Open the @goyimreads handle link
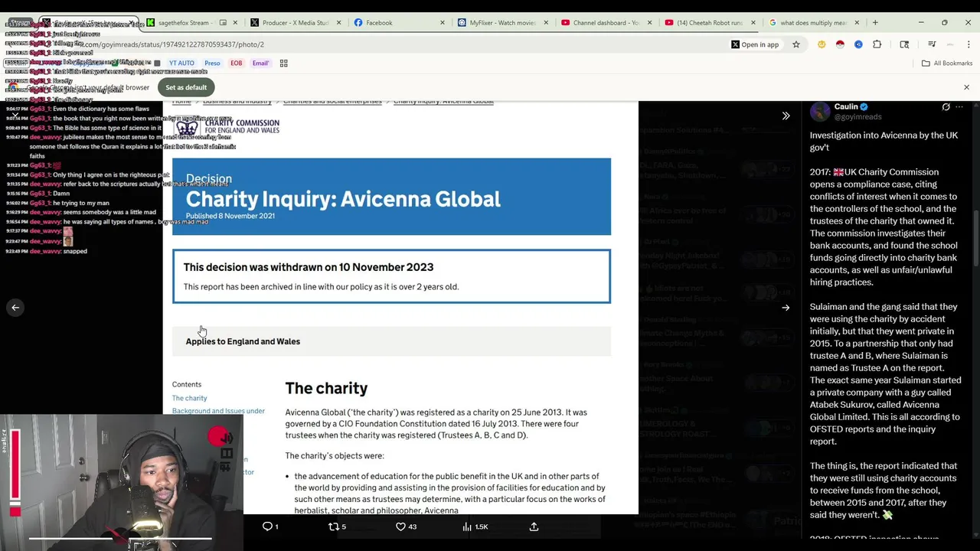The width and height of the screenshot is (980, 551). click(857, 117)
